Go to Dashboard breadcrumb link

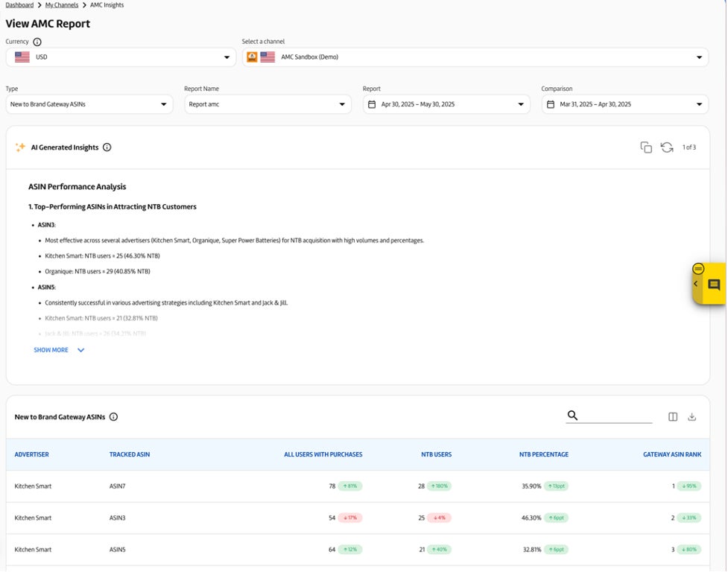pos(19,5)
